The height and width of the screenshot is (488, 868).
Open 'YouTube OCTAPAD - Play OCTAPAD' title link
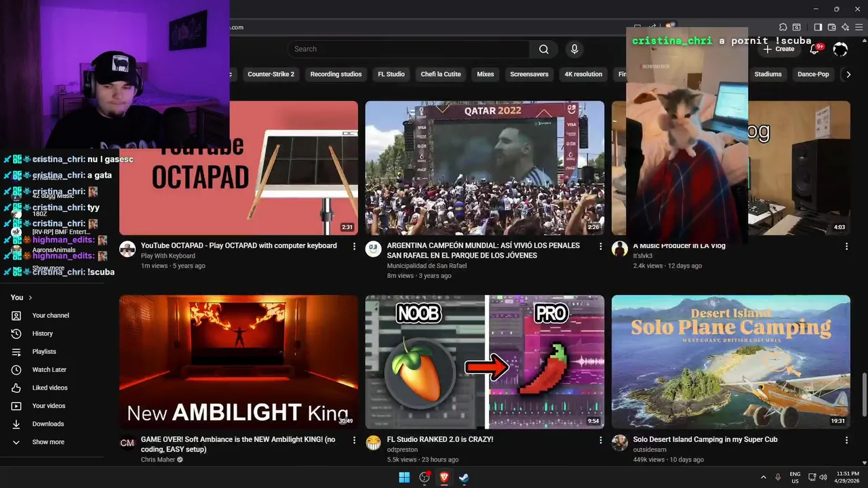point(239,245)
